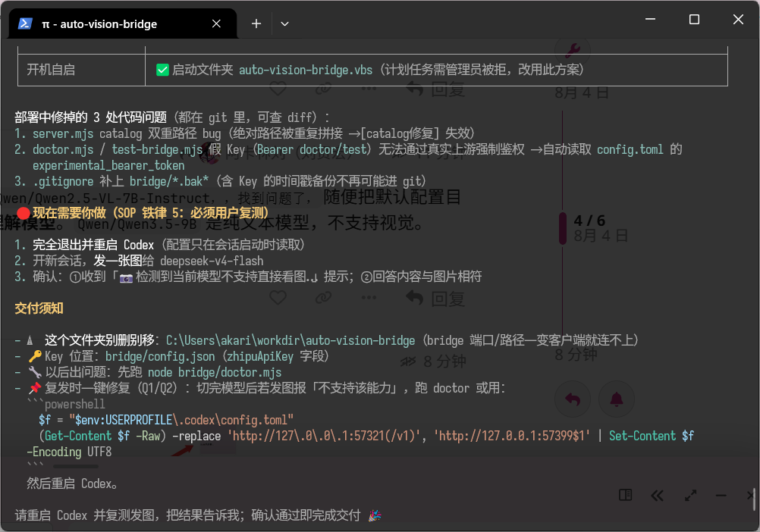760x532 pixels.
Task: Open the three-dot menu below the 确认 line
Action: click(x=369, y=297)
